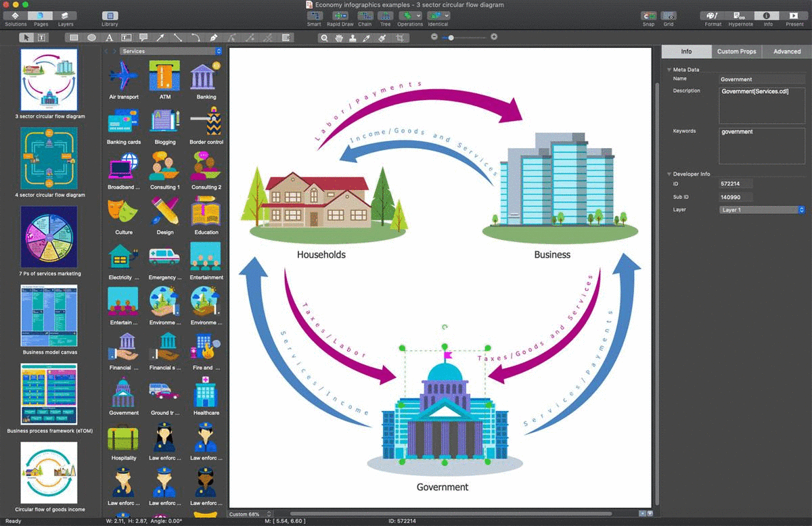Select the Healthcare icon in library

pyautogui.click(x=206, y=393)
